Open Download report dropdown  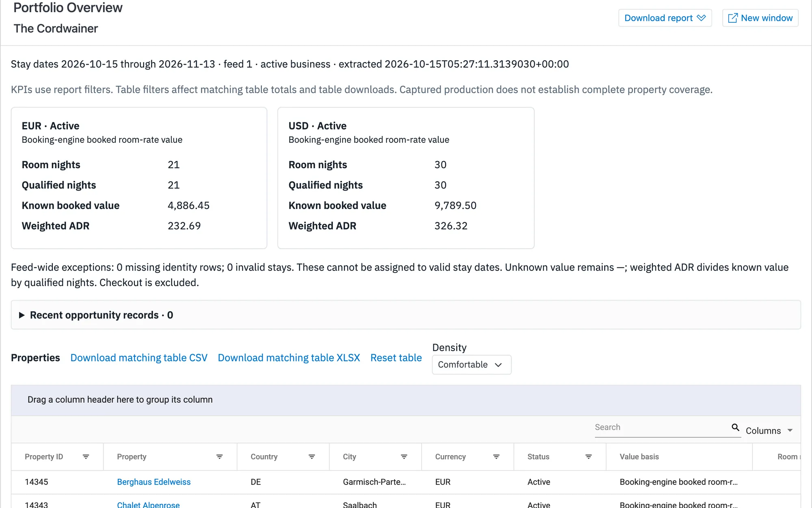pos(665,18)
